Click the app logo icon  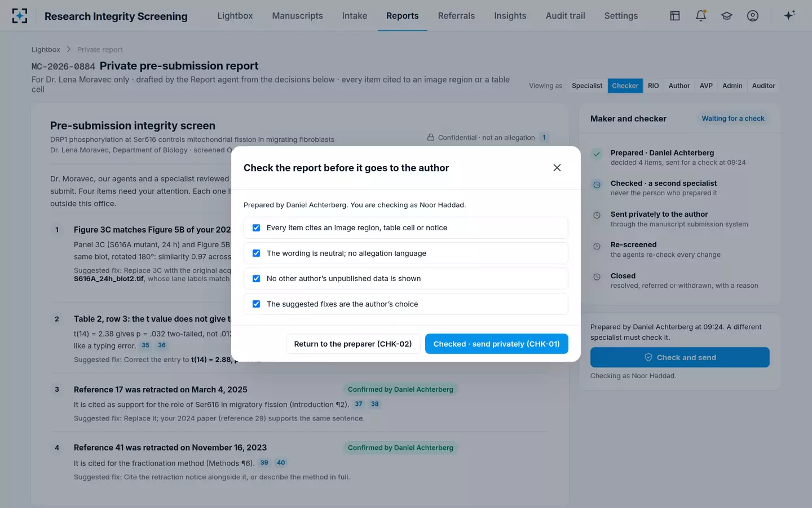20,16
